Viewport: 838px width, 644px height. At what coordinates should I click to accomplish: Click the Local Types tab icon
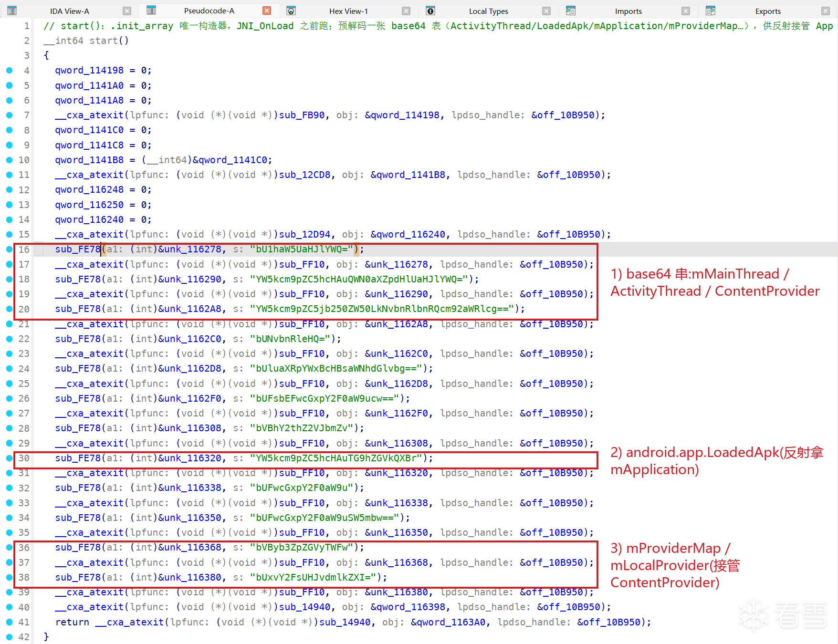pyautogui.click(x=430, y=10)
